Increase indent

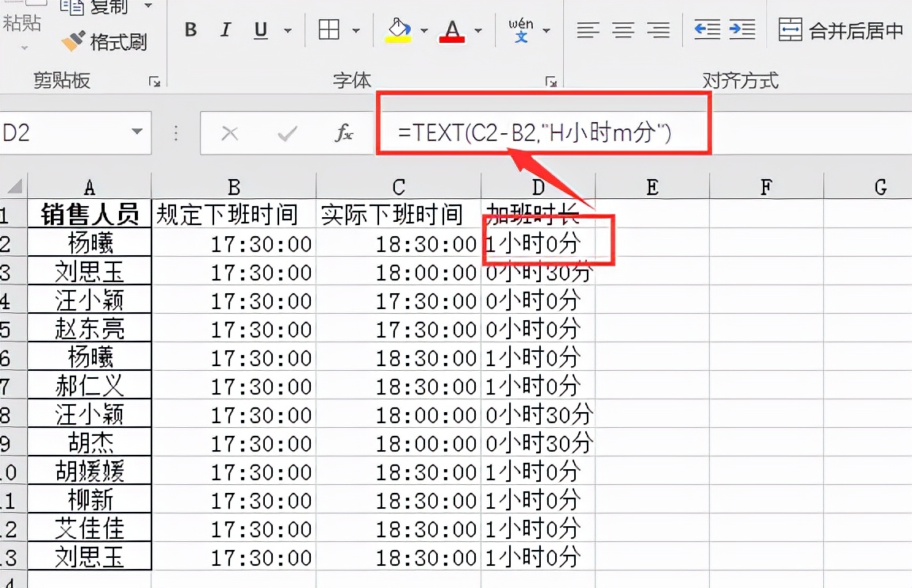[742, 29]
